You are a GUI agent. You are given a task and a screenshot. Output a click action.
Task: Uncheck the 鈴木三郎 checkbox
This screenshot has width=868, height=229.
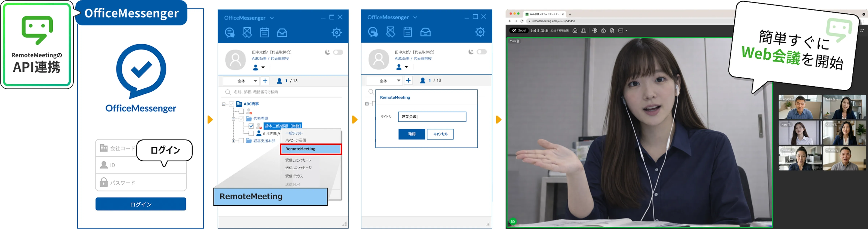pos(251,126)
